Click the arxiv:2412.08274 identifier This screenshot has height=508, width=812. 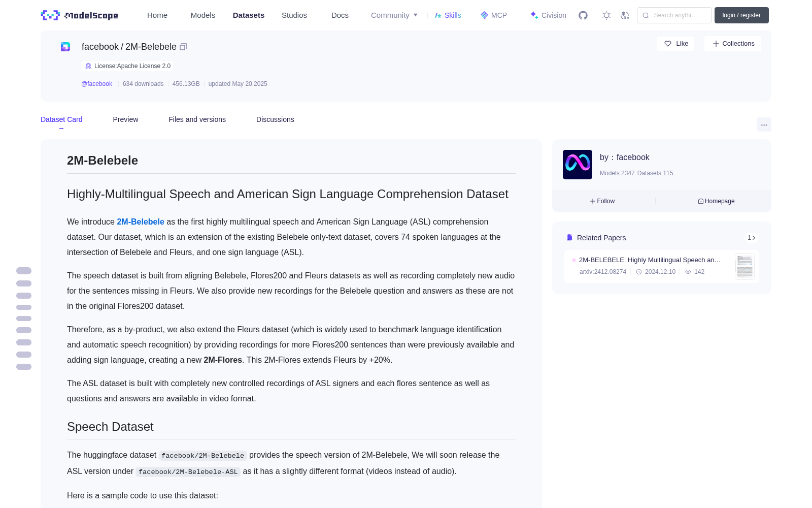(x=603, y=272)
